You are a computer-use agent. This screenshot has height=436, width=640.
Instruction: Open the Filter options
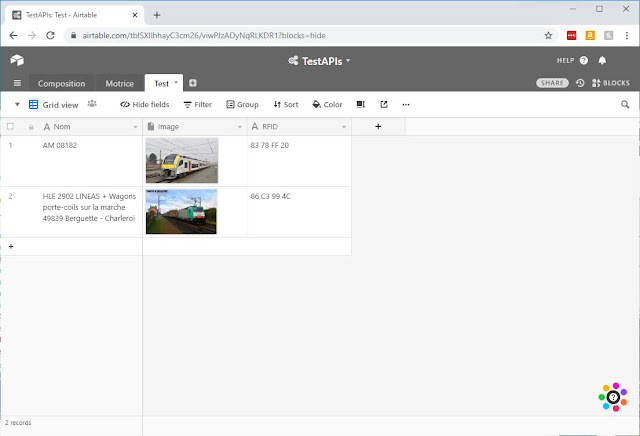pos(198,105)
